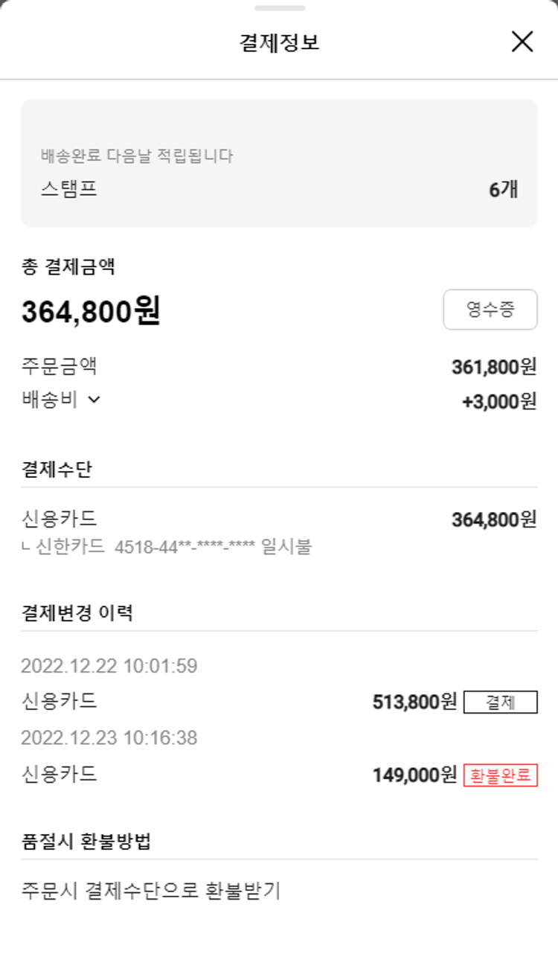Screen dimensions: 558x980
Task: Click the 364,800원 total amount heading
Action: (91, 311)
